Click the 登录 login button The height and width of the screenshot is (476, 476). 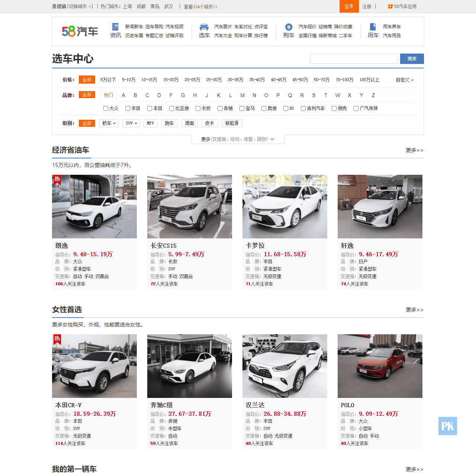349,6
